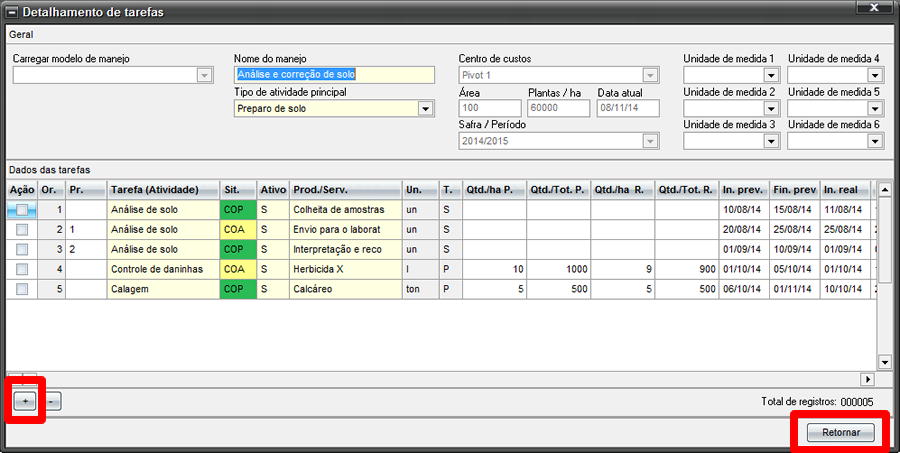The image size is (900, 453).
Task: Expand Unidade de medida 4 dropdown
Action: [875, 75]
